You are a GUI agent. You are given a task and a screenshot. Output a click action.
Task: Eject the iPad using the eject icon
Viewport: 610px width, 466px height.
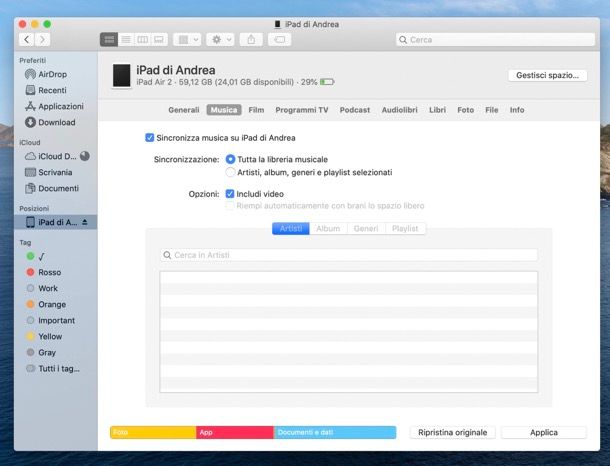pos(85,222)
